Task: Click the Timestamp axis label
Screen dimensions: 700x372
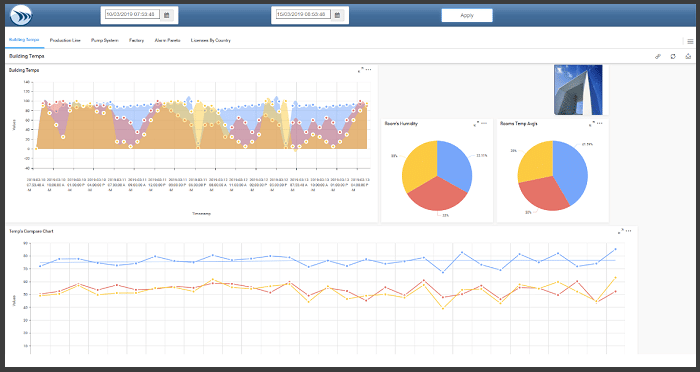Action: pyautogui.click(x=201, y=213)
